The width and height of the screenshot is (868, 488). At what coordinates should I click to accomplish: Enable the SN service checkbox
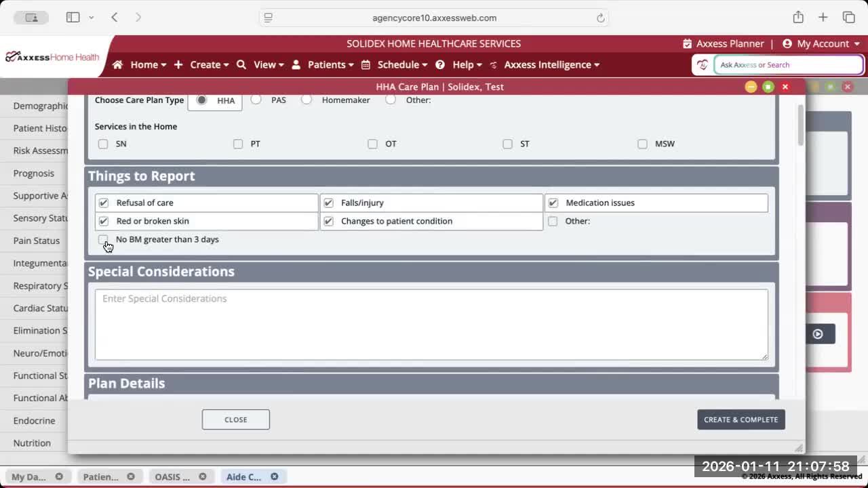[x=103, y=144]
